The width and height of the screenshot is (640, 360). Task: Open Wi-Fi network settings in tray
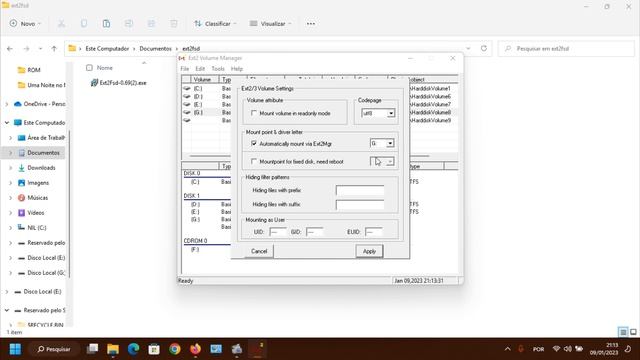point(556,349)
